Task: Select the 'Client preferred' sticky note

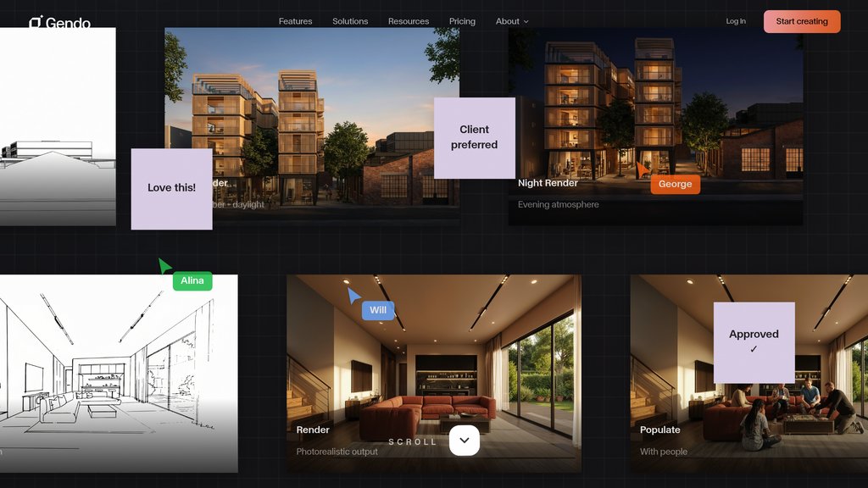Action: point(474,137)
